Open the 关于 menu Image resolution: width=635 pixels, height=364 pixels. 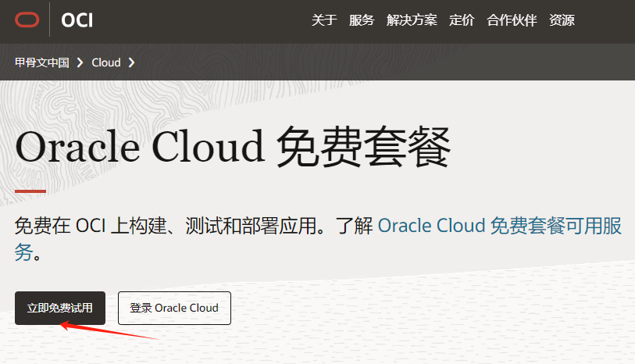(324, 20)
